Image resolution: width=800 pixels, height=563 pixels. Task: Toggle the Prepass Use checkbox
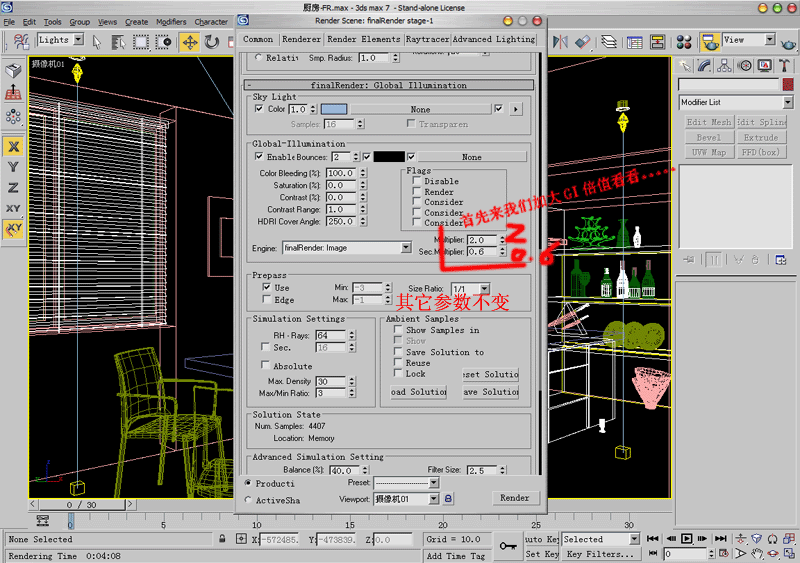268,287
